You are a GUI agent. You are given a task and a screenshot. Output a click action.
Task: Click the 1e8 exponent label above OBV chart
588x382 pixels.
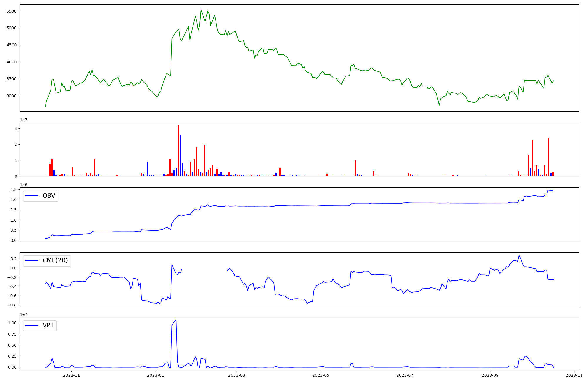[x=24, y=185]
